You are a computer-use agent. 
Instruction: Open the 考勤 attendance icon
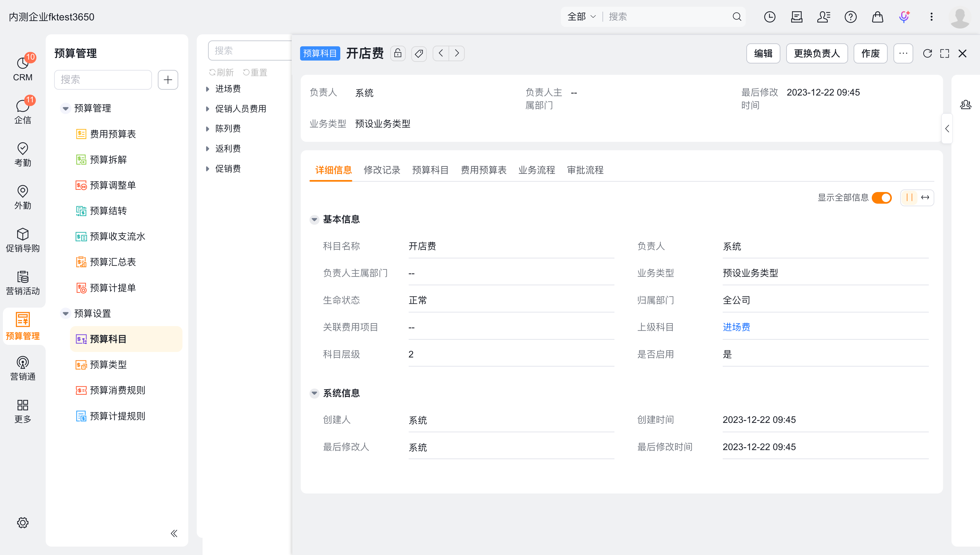point(23,154)
